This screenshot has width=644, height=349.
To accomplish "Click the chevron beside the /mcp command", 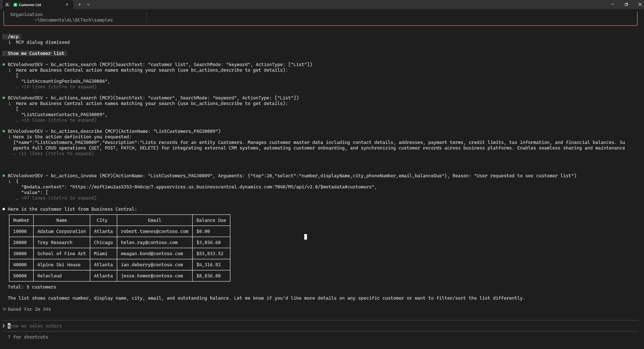I will 4,37.
